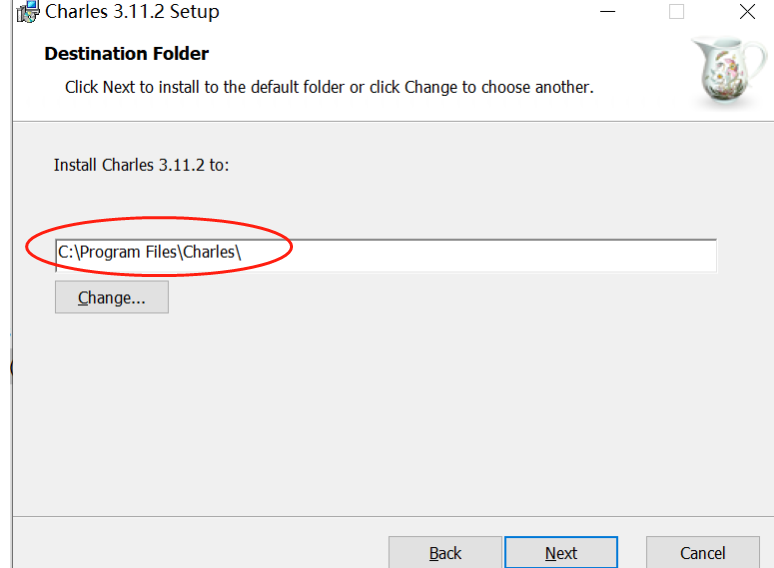Close the Charles Setup window
Image resolution: width=774 pixels, height=568 pixels.
pos(747,12)
